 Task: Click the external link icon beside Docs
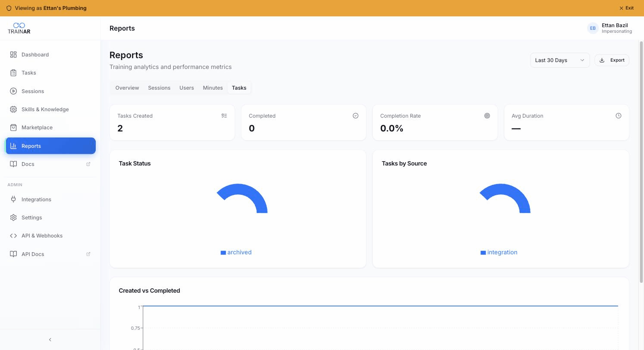click(88, 164)
